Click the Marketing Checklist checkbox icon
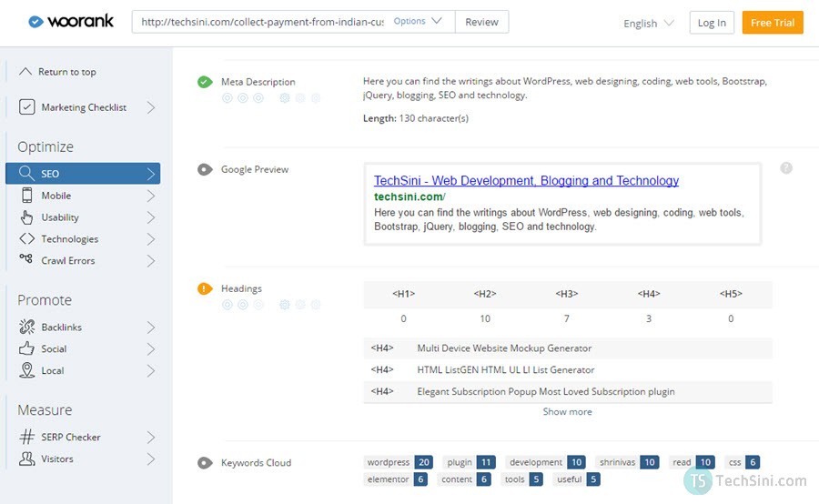 pos(26,107)
